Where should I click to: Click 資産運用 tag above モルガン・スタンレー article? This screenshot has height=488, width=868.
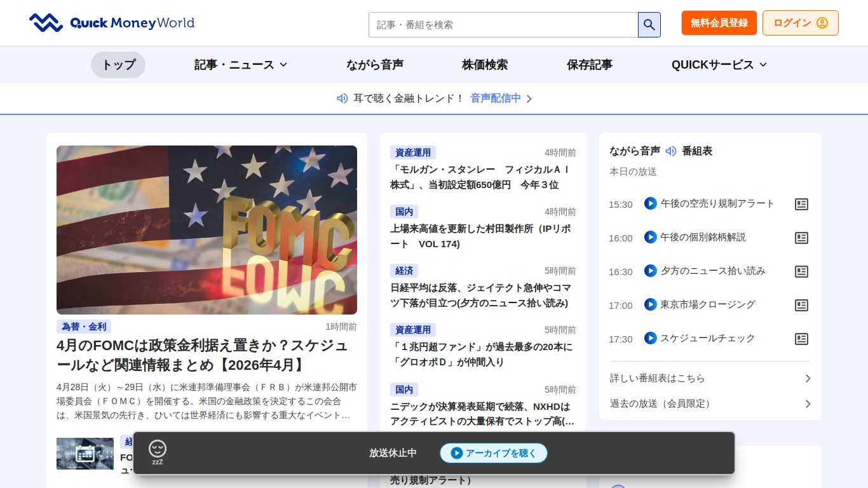coord(413,152)
